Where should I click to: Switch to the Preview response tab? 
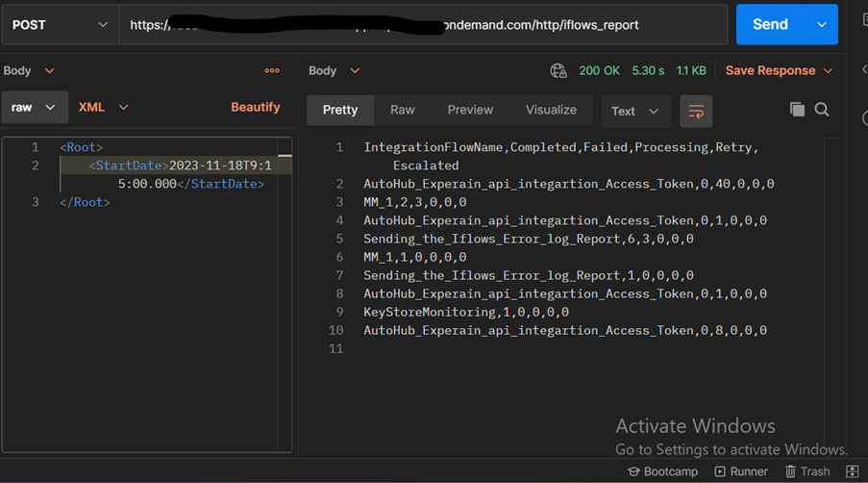470,110
